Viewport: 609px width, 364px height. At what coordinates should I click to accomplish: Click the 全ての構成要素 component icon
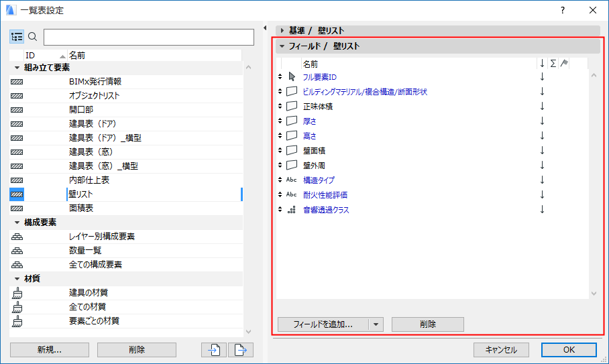coord(17,265)
